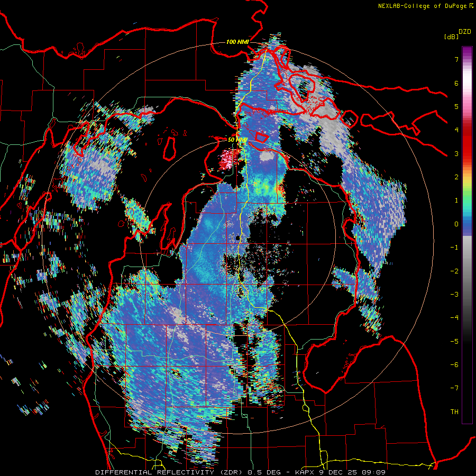Click the 4 value on color scale
Viewport: 476px width, 476px height.
pos(456,130)
